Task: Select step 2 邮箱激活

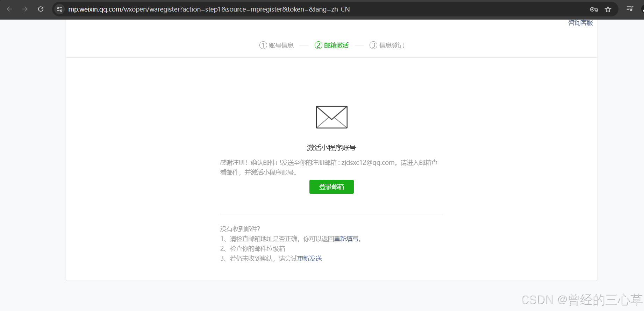Action: coord(331,45)
